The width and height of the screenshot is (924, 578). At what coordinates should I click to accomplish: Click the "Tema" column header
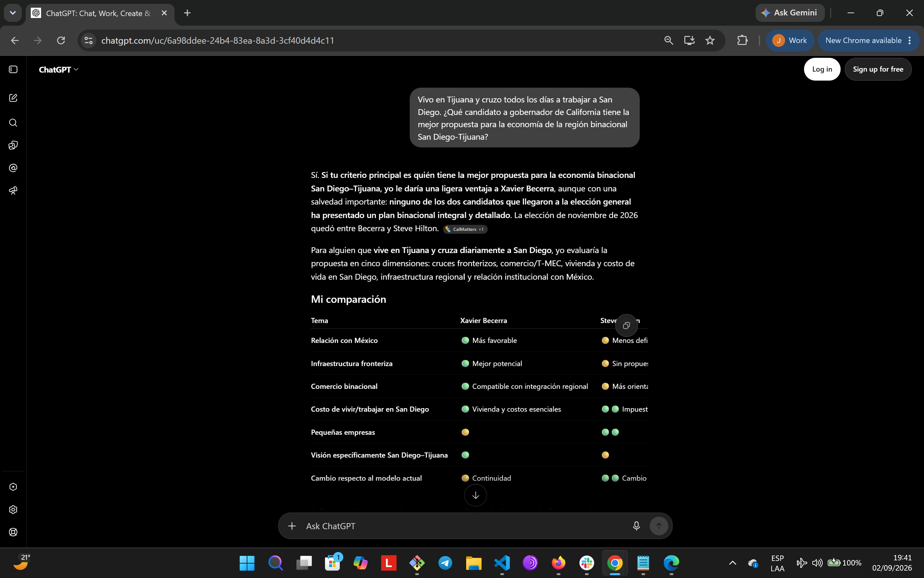coord(319,321)
